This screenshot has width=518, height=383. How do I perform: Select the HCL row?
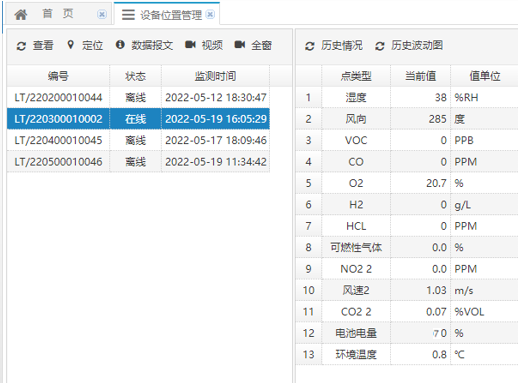tap(407, 226)
